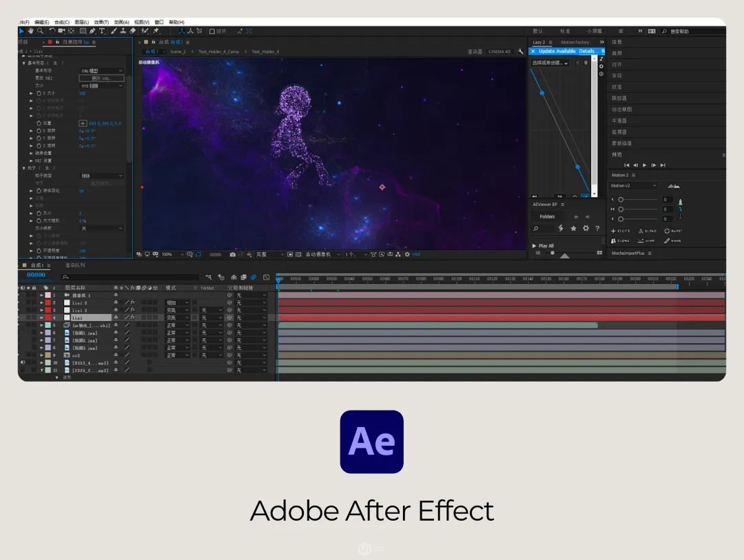Image resolution: width=744 pixels, height=560 pixels.
Task: Select the Clone Stamp tool
Action: (123, 31)
